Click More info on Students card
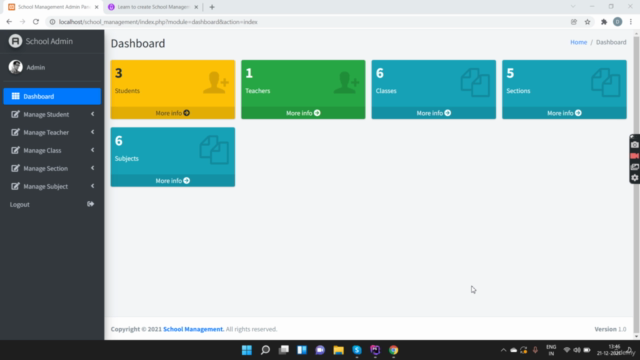 pos(173,113)
